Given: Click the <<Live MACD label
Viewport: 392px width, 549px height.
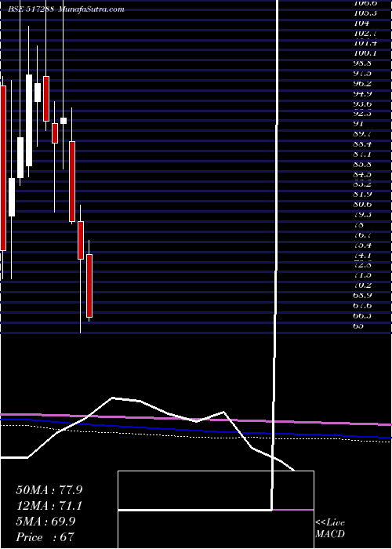Looking at the screenshot, I should point(330,528).
